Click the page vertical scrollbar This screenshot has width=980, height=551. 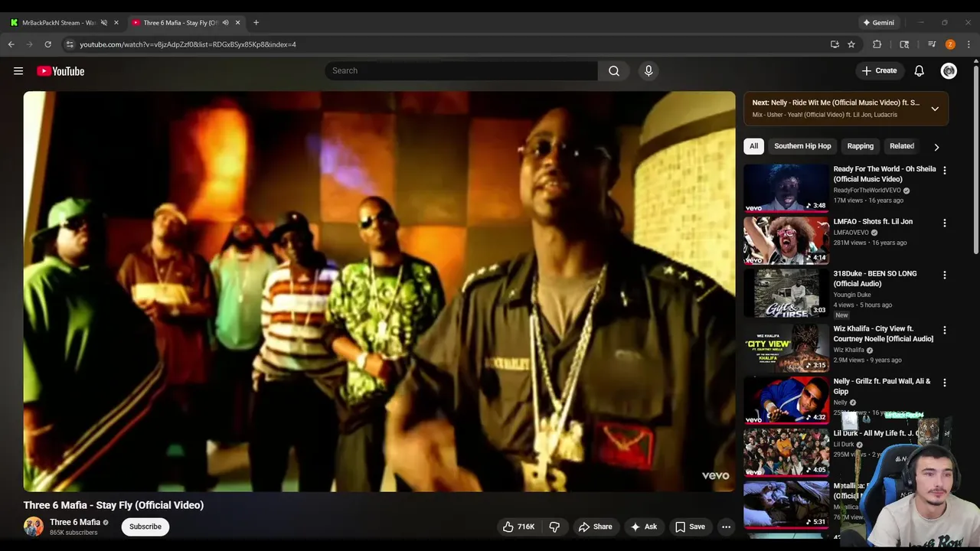[975, 161]
